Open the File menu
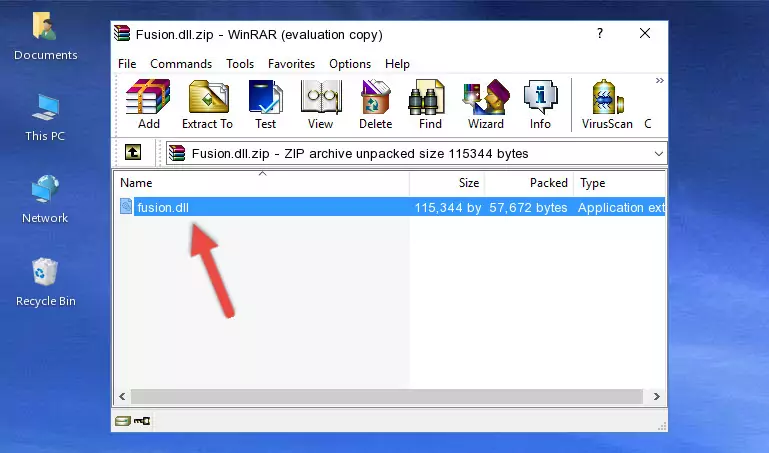 pyautogui.click(x=127, y=64)
